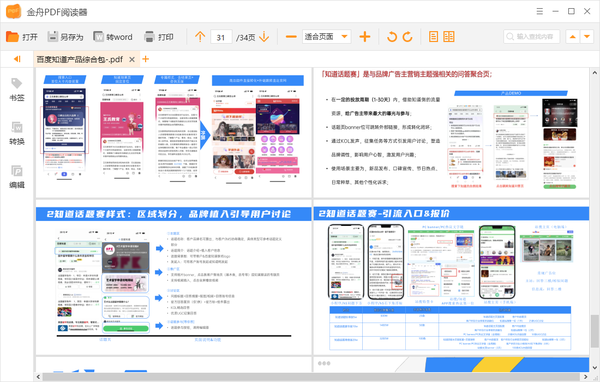The height and width of the screenshot is (382, 600).
Task: Minimize the PDF reader window
Action: pos(556,11)
